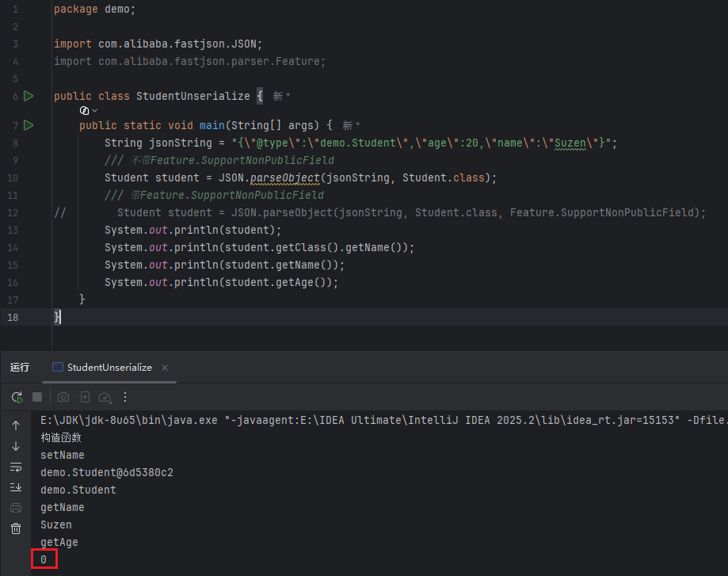Click the import com.alibaba.fastjson.JSON line
The image size is (728, 576).
click(x=158, y=44)
